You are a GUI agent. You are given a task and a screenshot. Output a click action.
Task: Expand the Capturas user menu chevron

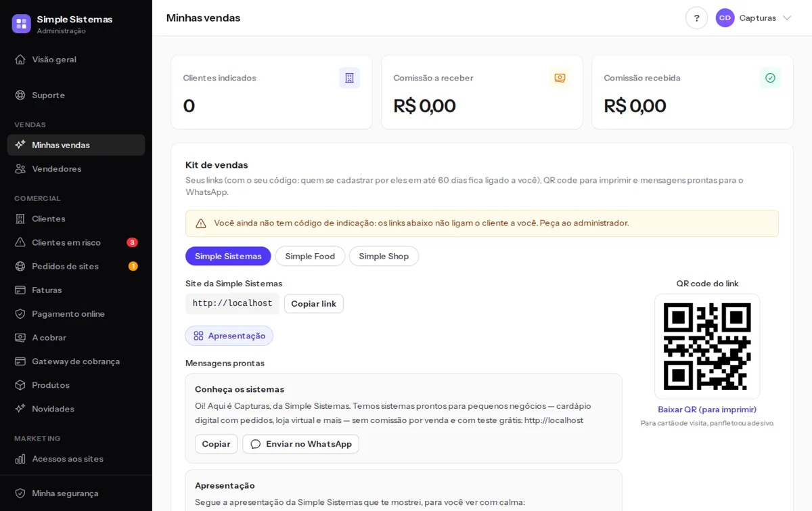(787, 18)
